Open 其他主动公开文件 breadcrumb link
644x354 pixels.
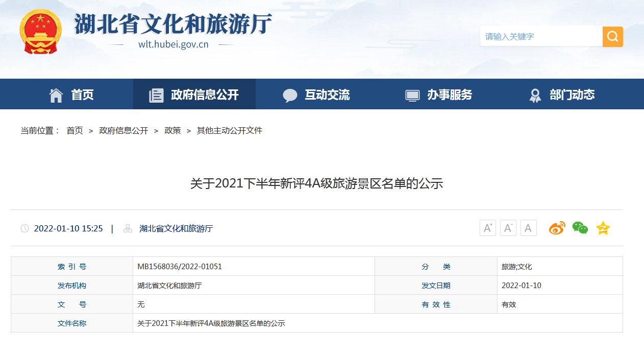click(230, 131)
